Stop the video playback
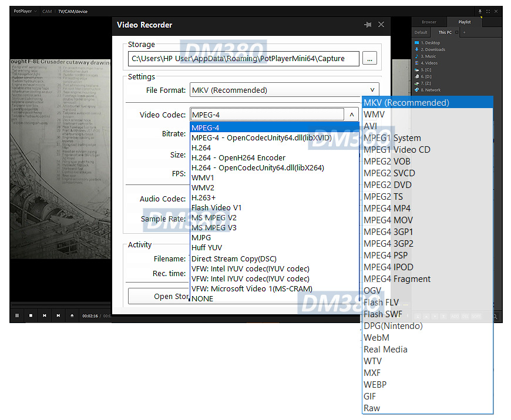This screenshot has width=511, height=420. pyautogui.click(x=31, y=315)
